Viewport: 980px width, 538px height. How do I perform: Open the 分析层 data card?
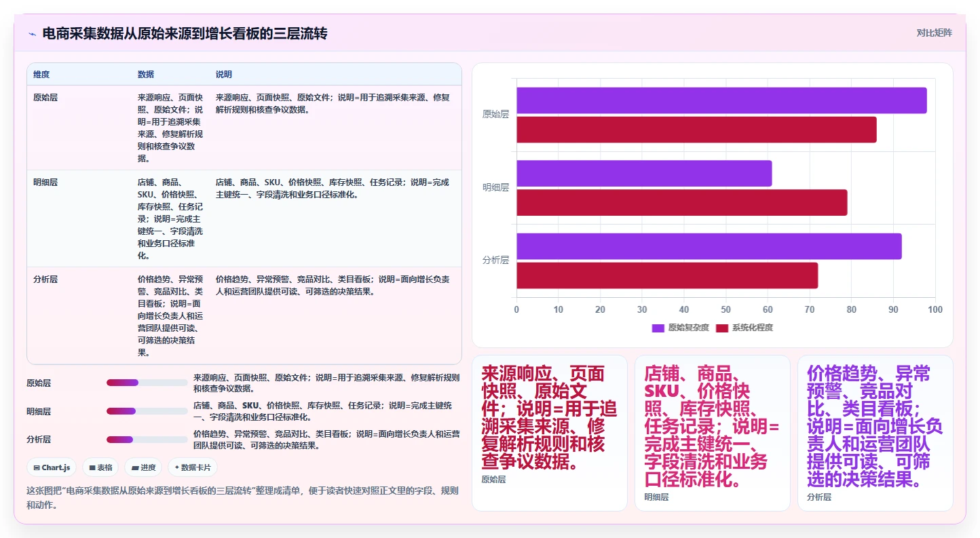pyautogui.click(x=875, y=433)
